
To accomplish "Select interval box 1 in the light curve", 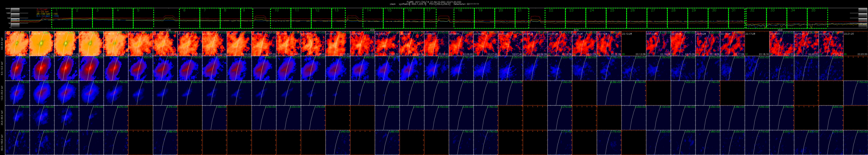I will 62,19.
